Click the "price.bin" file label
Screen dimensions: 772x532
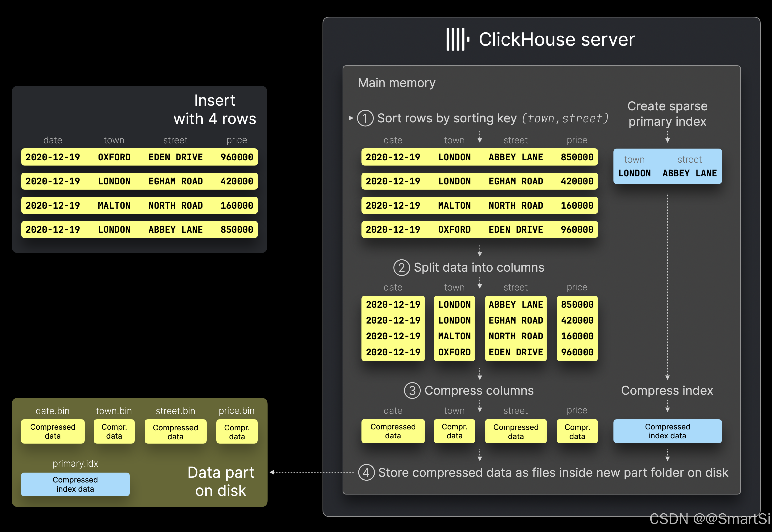(x=237, y=411)
